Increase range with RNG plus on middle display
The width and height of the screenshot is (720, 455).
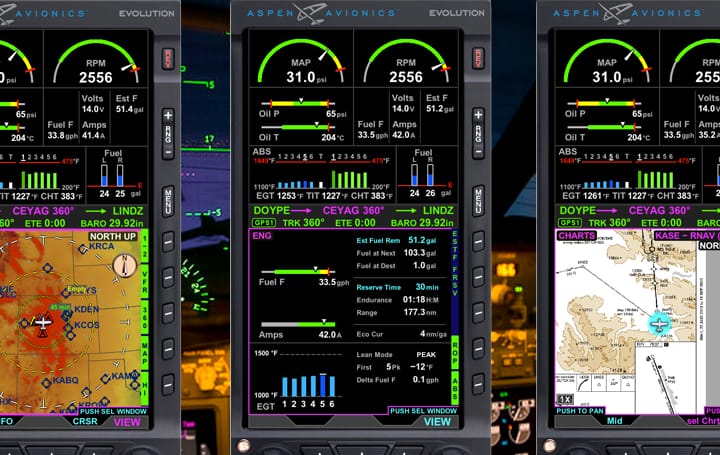(x=478, y=115)
